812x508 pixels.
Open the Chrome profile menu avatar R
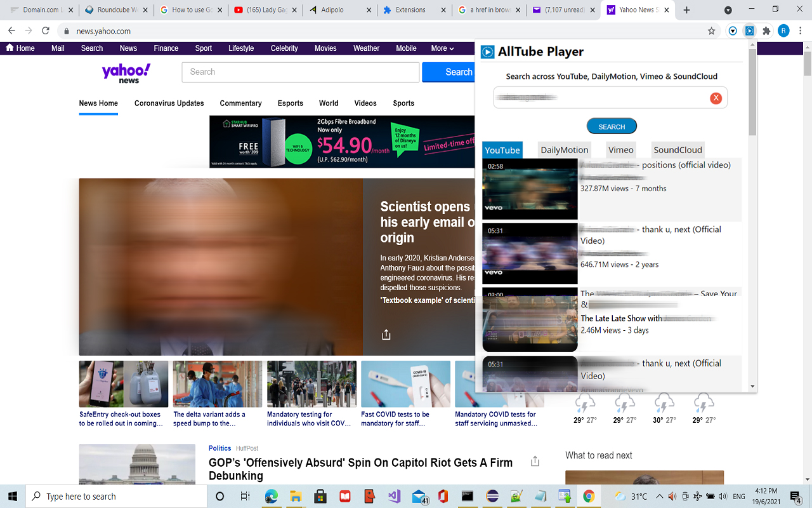pos(783,30)
